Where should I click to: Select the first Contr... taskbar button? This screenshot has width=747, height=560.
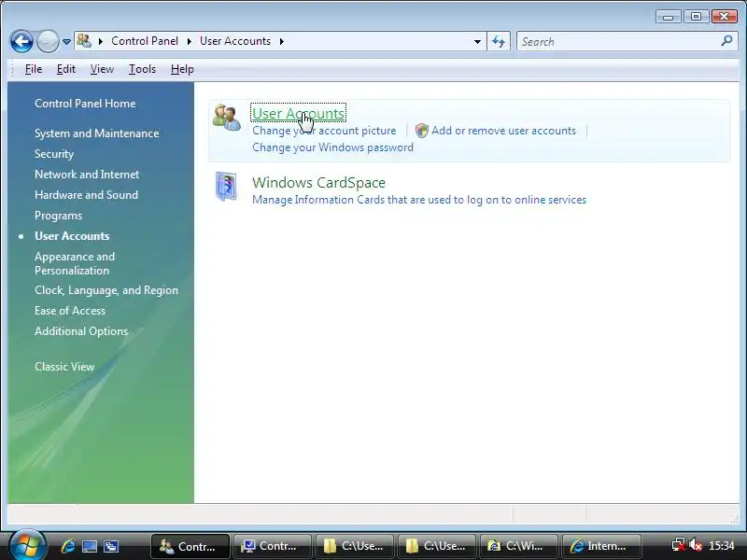pyautogui.click(x=190, y=546)
